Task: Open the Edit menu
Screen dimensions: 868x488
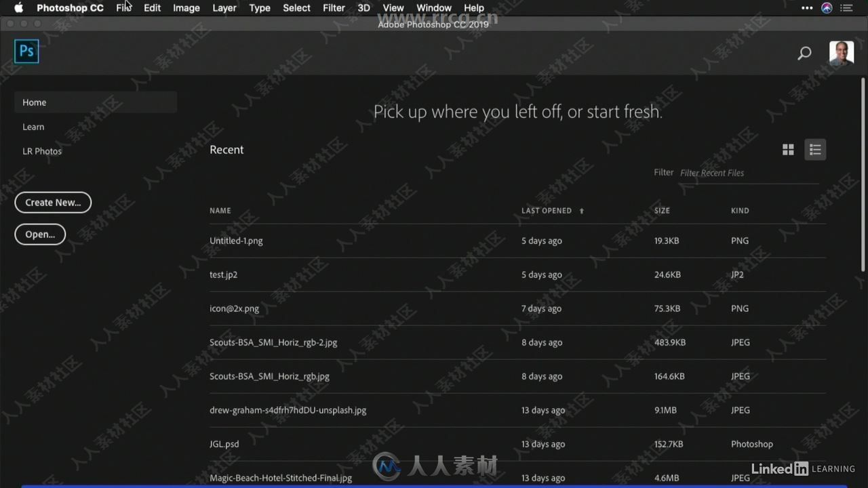Action: [x=152, y=8]
